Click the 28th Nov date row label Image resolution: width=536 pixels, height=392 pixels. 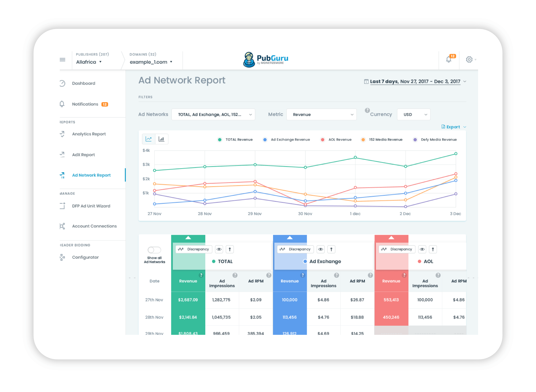[154, 317]
